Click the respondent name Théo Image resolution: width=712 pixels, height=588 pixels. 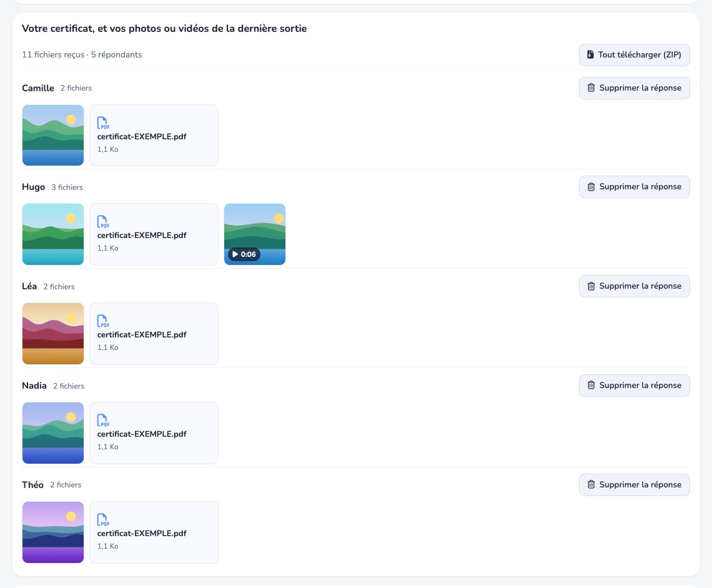[32, 484]
